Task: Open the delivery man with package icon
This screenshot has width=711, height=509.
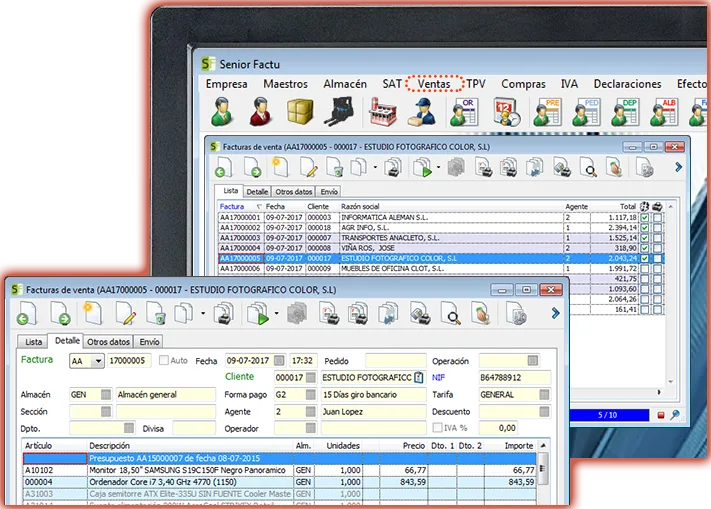Action: click(x=422, y=112)
